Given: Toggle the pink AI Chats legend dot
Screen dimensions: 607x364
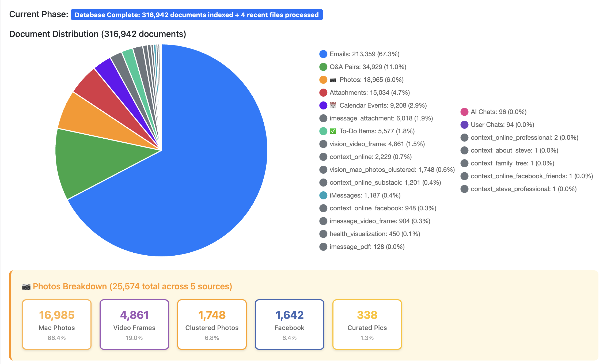Looking at the screenshot, I should point(464,112).
